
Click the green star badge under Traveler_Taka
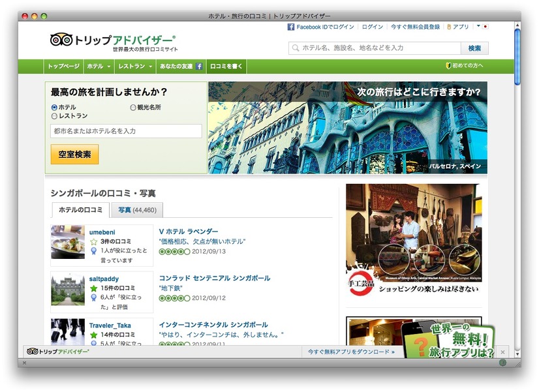(x=93, y=335)
